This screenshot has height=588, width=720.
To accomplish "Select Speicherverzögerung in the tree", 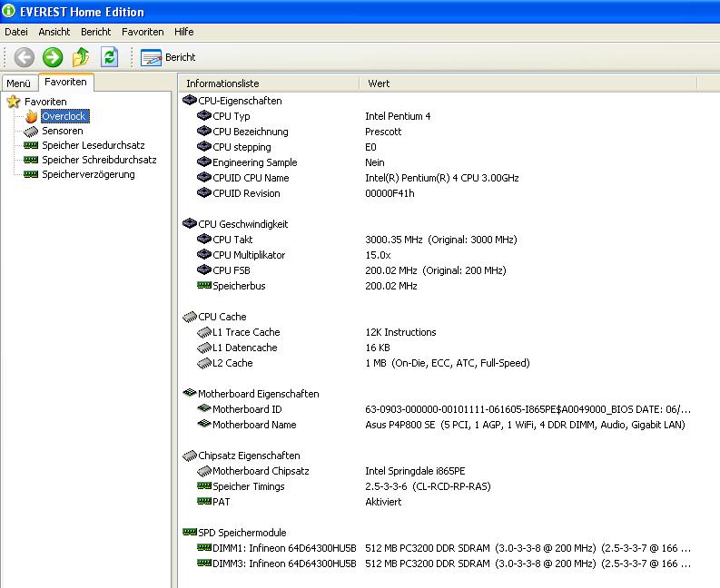I will (x=89, y=174).
